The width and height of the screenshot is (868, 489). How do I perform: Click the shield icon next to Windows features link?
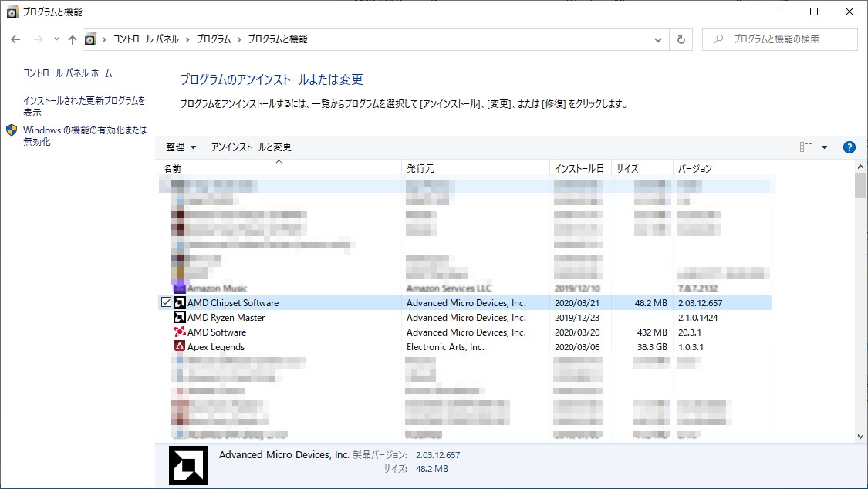pyautogui.click(x=11, y=130)
